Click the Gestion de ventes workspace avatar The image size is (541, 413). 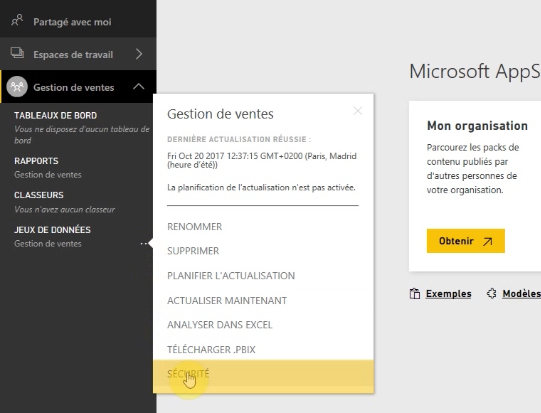[17, 87]
